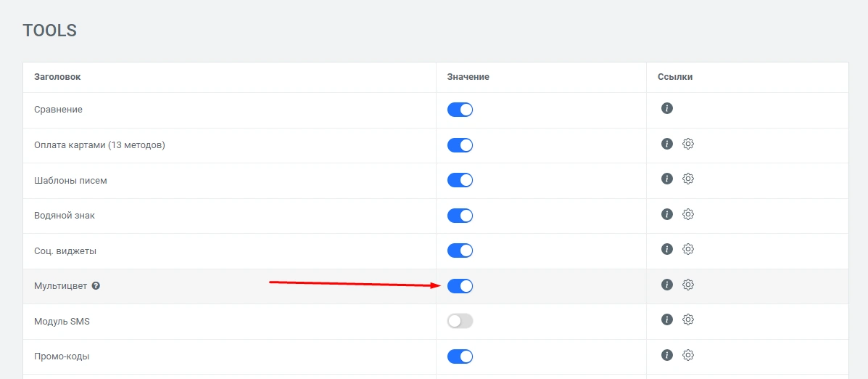
Task: Click the info icon for Сравнение
Action: tap(667, 108)
